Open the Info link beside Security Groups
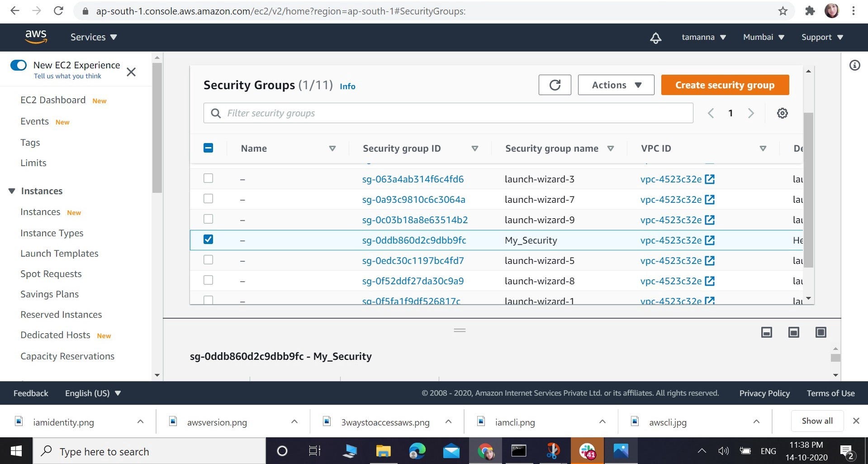Screen dimensions: 868x464 click(347, 86)
